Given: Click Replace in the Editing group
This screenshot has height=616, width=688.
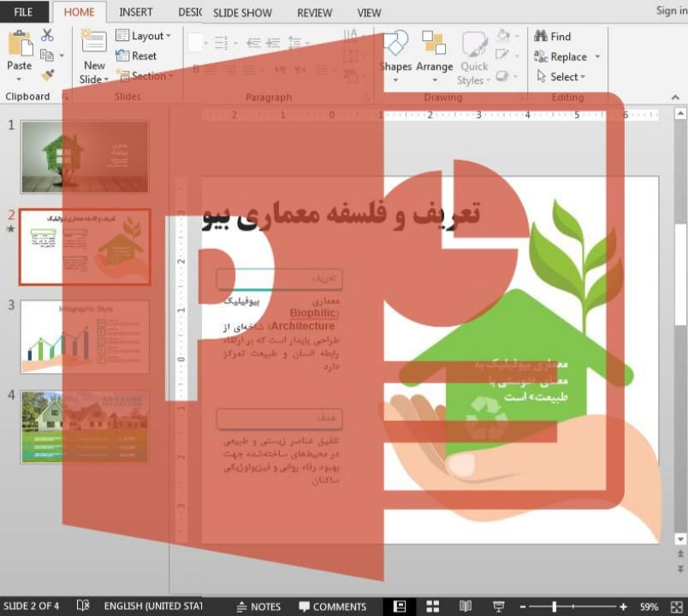Looking at the screenshot, I should click(560, 56).
